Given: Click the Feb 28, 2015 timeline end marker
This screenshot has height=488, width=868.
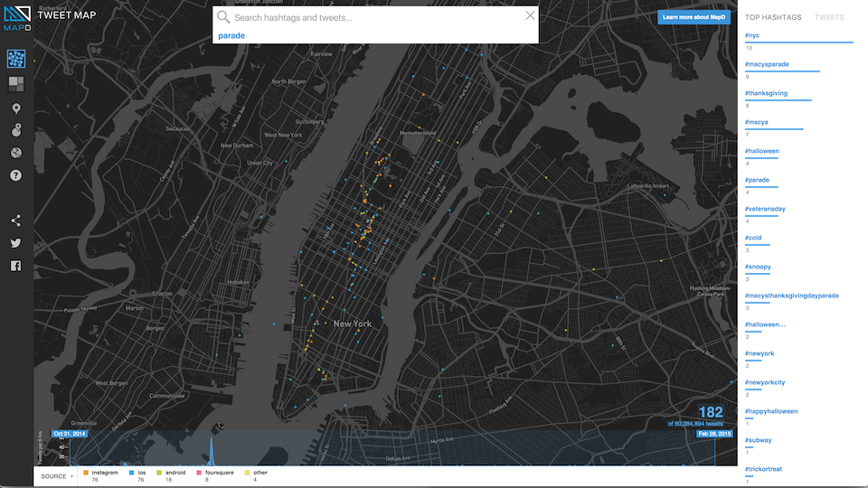Looking at the screenshot, I should tap(714, 434).
